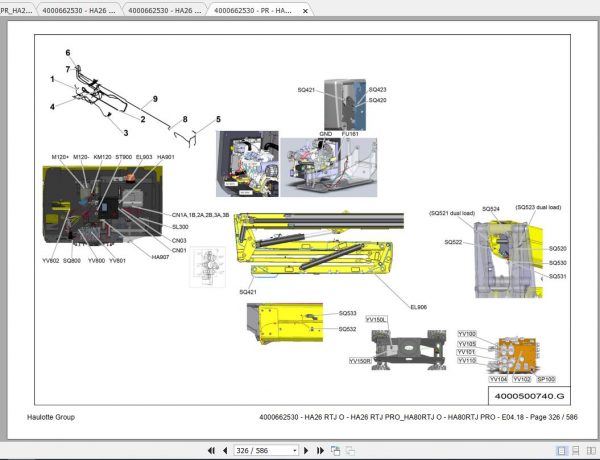Click the SP100 label on valve block

(546, 379)
